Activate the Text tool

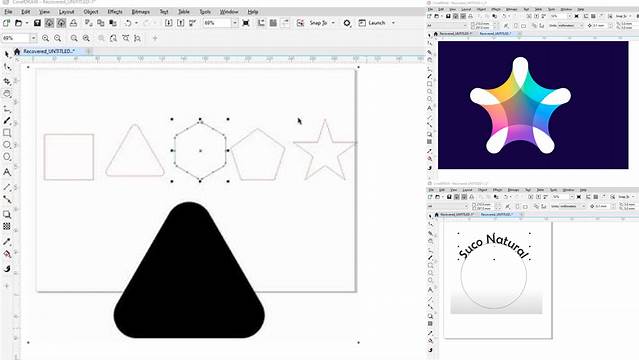[7, 172]
